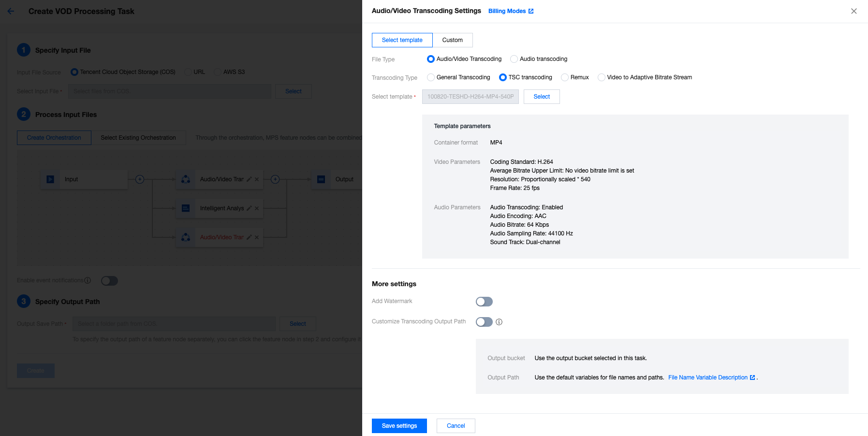868x436 pixels.
Task: Click the red-labeled Audio/Video Tran node icon
Action: click(186, 237)
